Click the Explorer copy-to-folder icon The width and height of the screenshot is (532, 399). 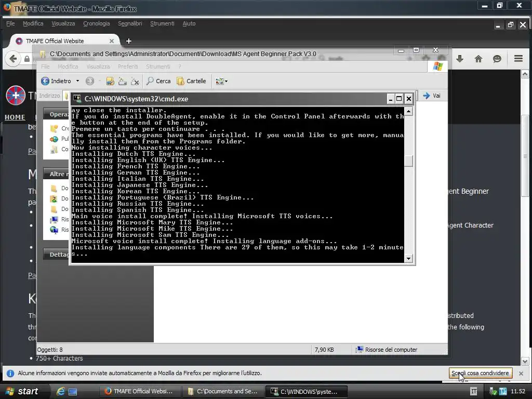(123, 81)
